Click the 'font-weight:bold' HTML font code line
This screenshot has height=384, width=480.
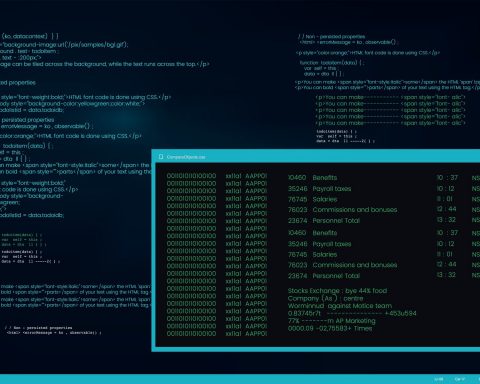[x=85, y=97]
